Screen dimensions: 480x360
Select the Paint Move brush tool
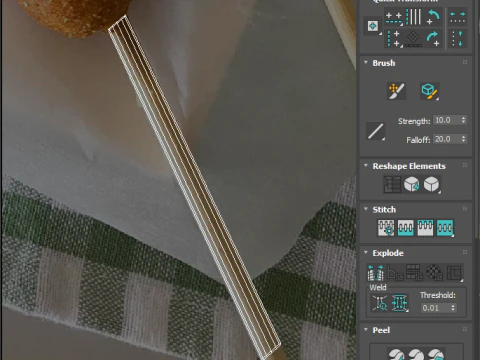tap(396, 91)
